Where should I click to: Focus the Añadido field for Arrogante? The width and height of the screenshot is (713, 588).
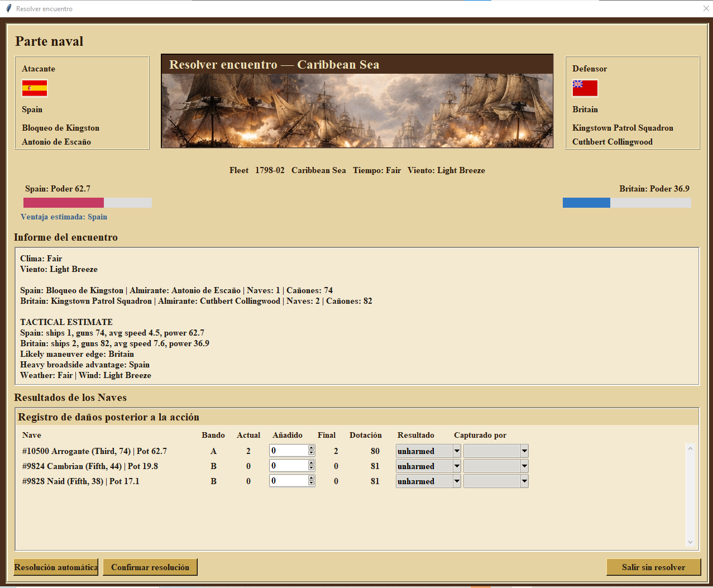(x=289, y=451)
